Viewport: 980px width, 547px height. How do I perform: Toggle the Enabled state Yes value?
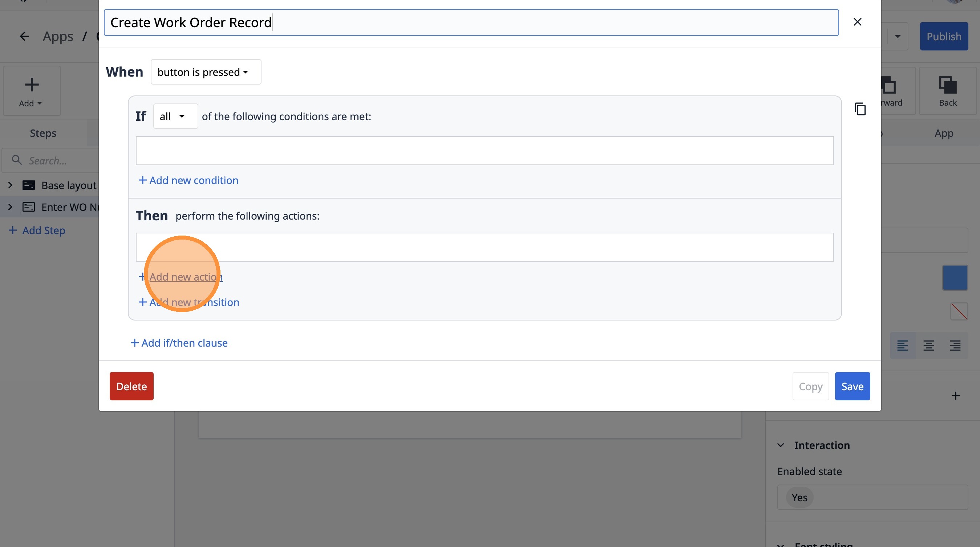(799, 497)
